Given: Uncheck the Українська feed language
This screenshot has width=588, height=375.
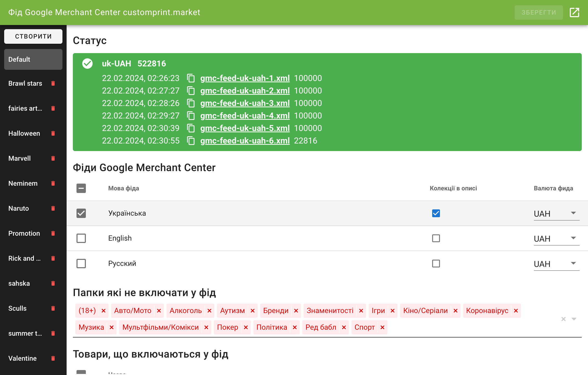Looking at the screenshot, I should pyautogui.click(x=81, y=213).
